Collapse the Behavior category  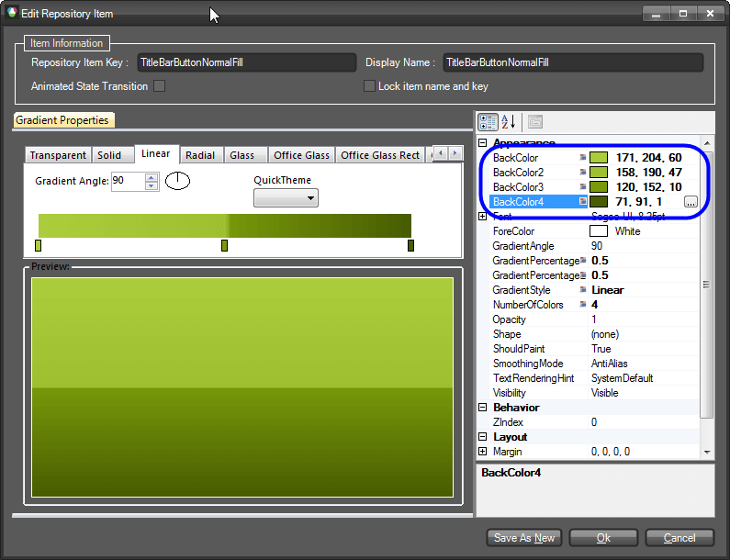(483, 408)
